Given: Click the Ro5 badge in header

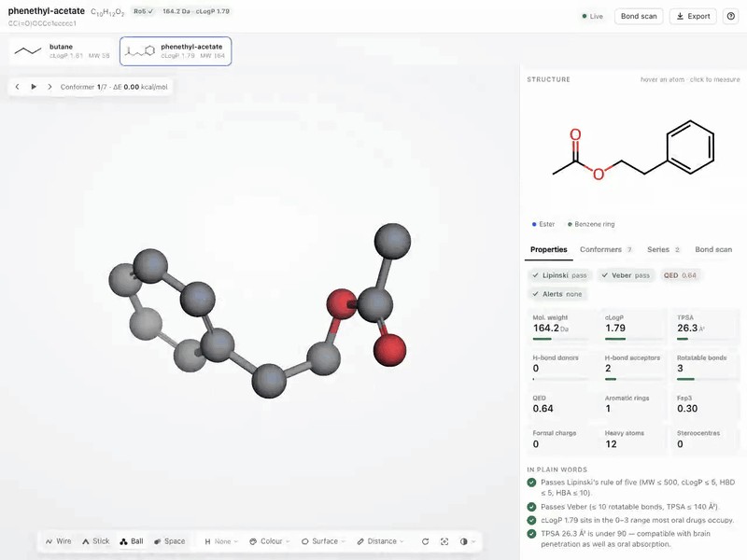Looking at the screenshot, I should point(143,11).
